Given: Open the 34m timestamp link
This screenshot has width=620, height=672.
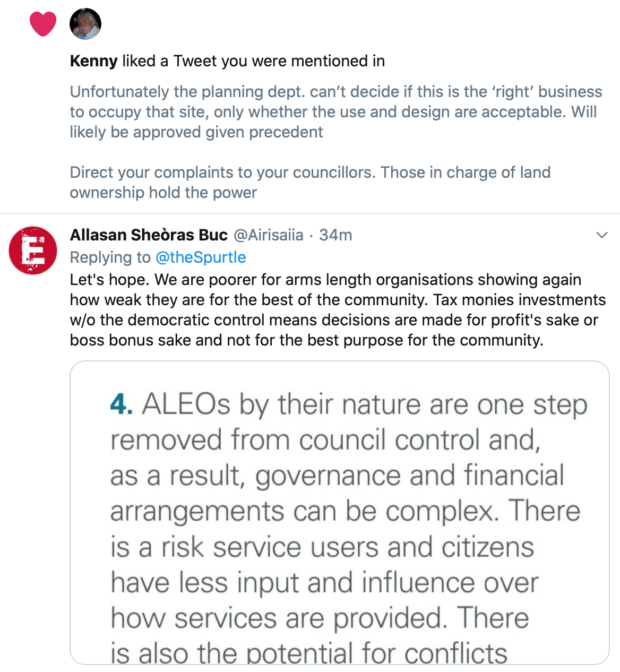Looking at the screenshot, I should pos(335,235).
